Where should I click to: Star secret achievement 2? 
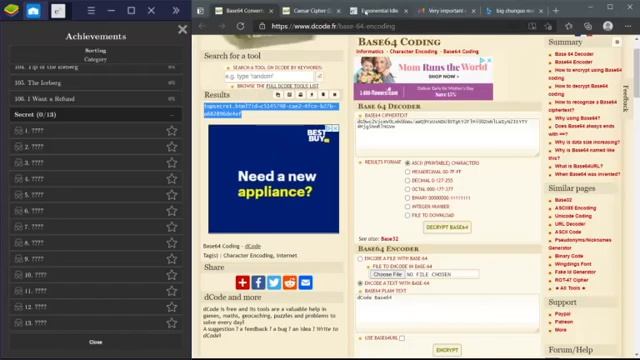coord(172,147)
